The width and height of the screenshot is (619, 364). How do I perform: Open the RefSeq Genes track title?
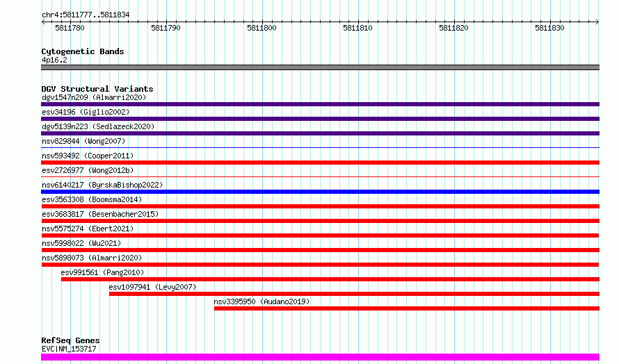pyautogui.click(x=71, y=340)
